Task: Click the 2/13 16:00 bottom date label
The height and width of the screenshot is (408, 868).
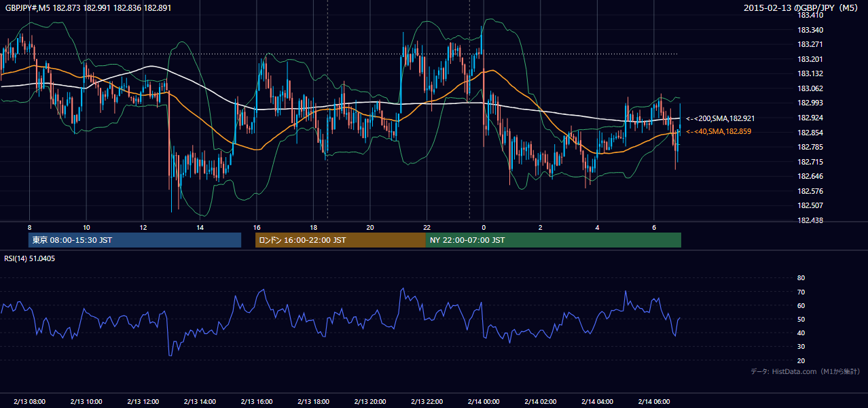Action: (x=257, y=401)
